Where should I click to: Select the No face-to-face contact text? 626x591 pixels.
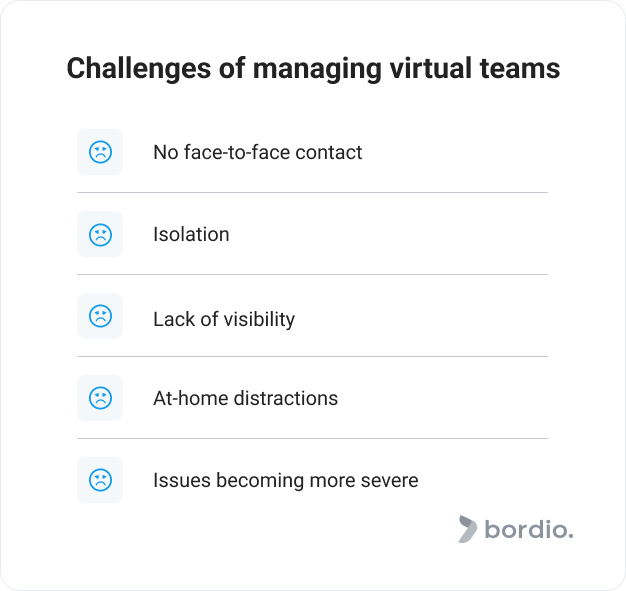258,152
